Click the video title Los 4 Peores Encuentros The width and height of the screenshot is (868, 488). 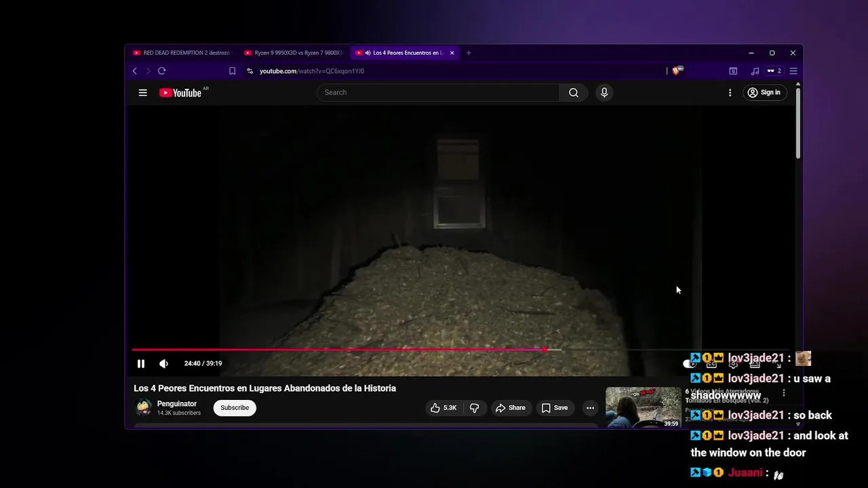coord(264,388)
